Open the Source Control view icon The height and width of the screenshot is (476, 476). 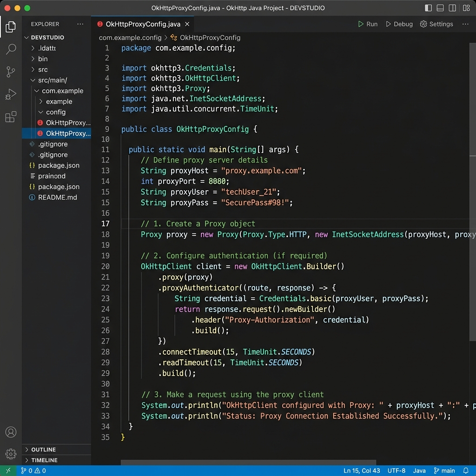(x=11, y=72)
